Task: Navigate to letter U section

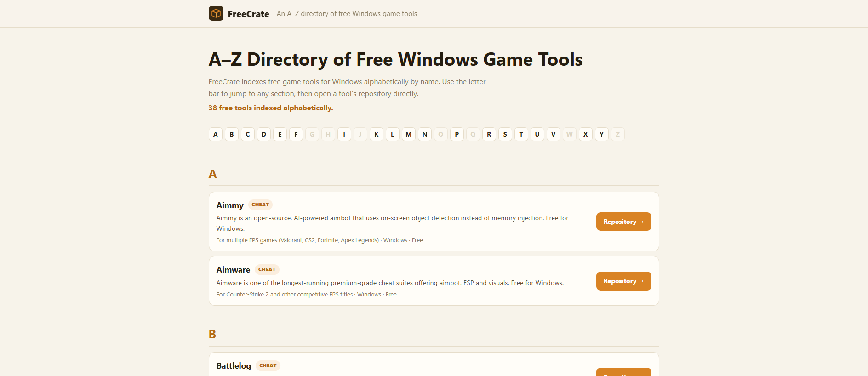Action: (x=537, y=134)
